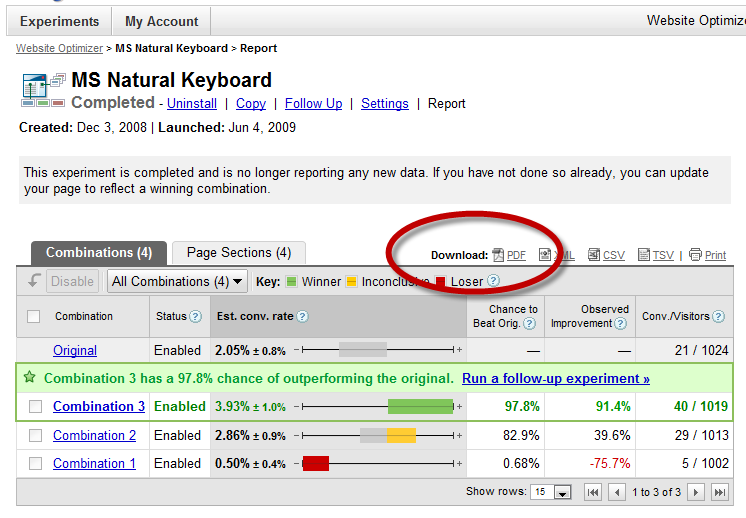The width and height of the screenshot is (746, 518).
Task: Download report as CSV text link
Action: 614,255
